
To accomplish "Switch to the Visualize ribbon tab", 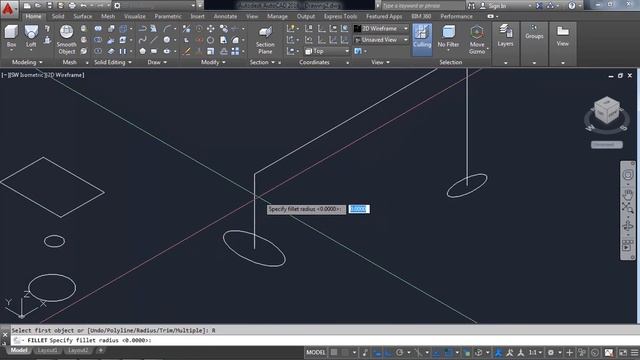I will [135, 16].
